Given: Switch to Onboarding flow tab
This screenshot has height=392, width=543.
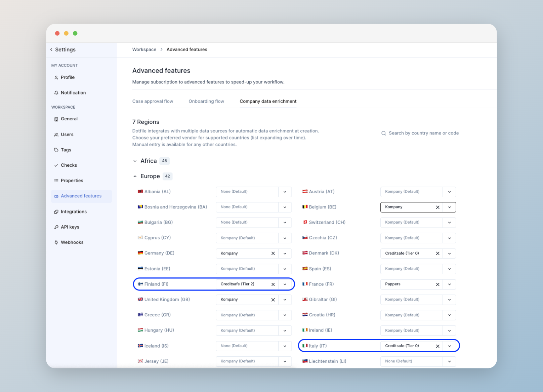Looking at the screenshot, I should click(x=206, y=101).
